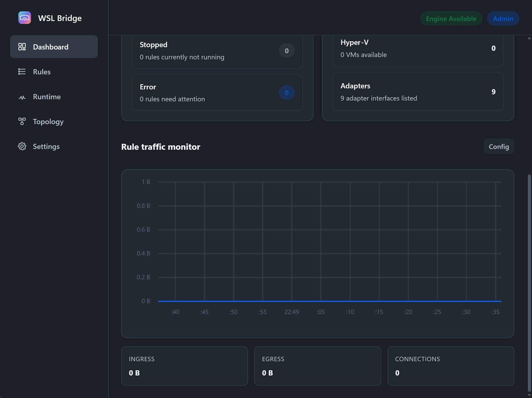Click the Dashboard grid icon
The width and height of the screenshot is (532, 398).
point(22,47)
